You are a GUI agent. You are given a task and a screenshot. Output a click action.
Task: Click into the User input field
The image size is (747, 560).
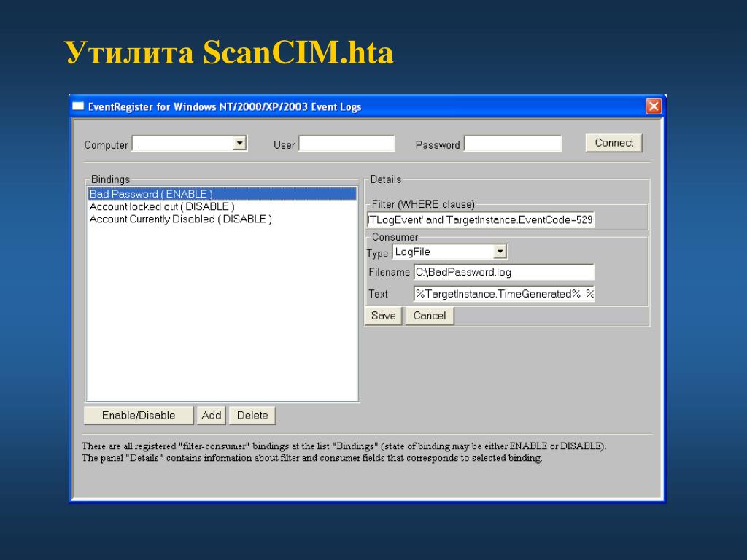347,144
